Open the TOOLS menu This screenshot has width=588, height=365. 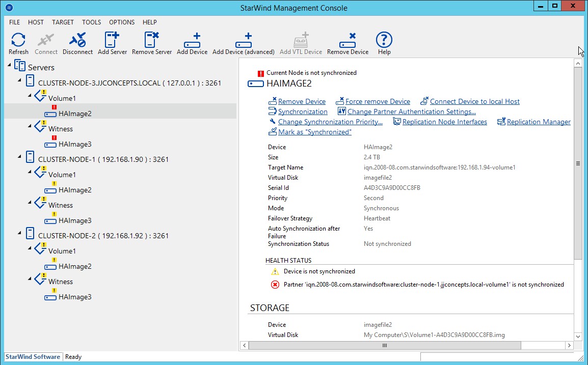point(92,22)
